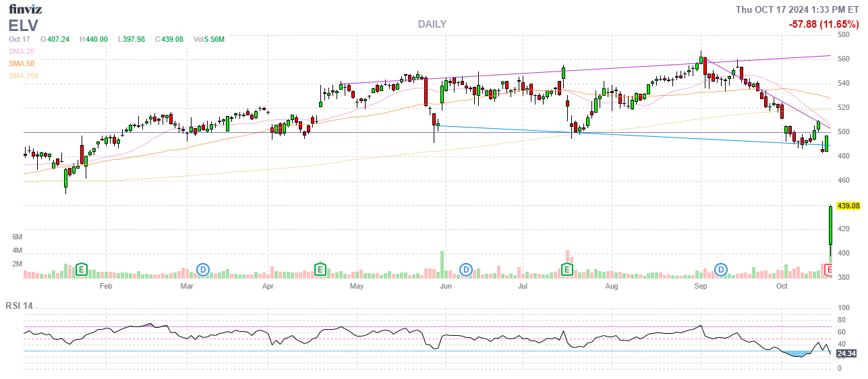Click the DAILY timeframe label
Screen dimensions: 868x379
click(x=432, y=24)
